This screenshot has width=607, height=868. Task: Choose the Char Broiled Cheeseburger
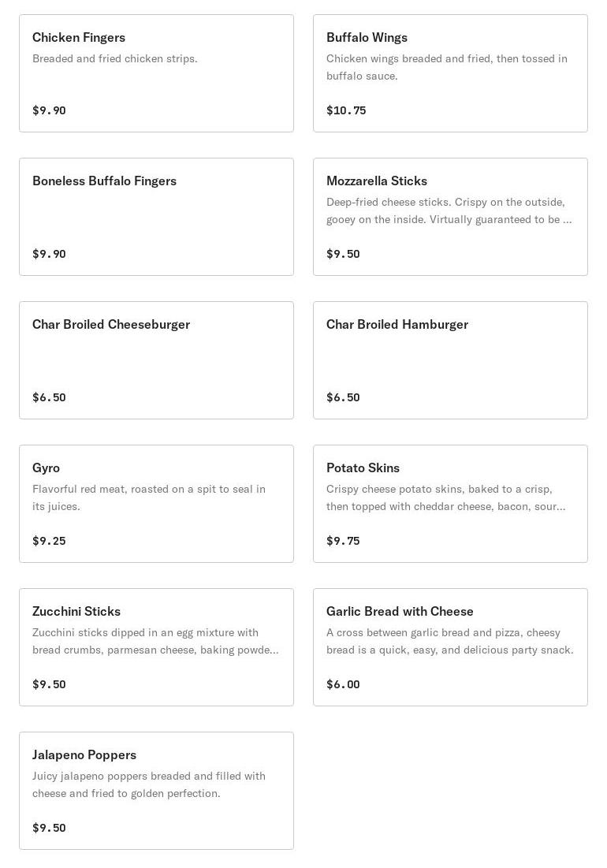[x=156, y=360]
